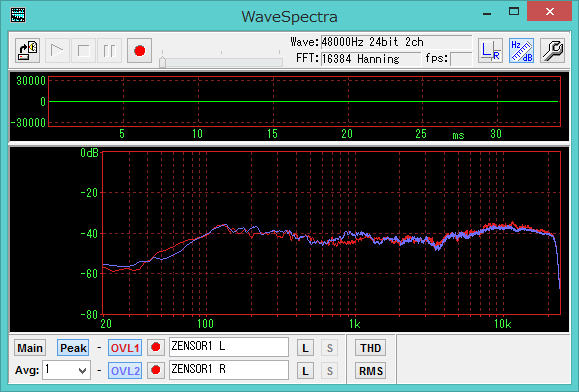Capture overlay 1 with its red dot button
This screenshot has height=392, width=579.
(x=156, y=347)
